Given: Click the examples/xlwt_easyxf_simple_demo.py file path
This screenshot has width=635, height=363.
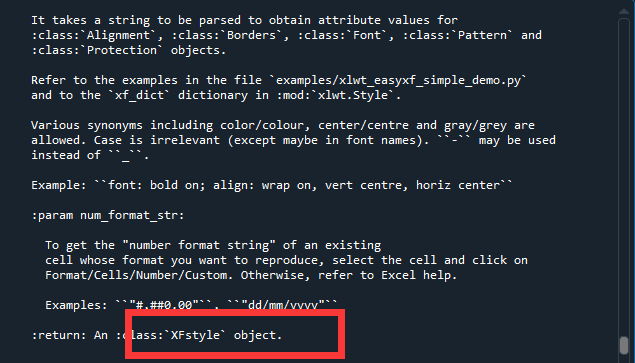Looking at the screenshot, I should tap(398, 80).
